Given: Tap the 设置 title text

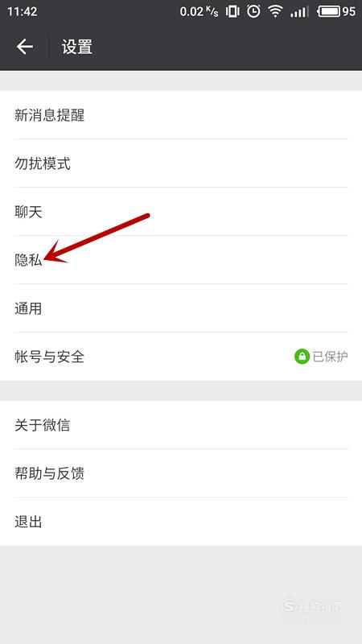Looking at the screenshot, I should click(76, 47).
